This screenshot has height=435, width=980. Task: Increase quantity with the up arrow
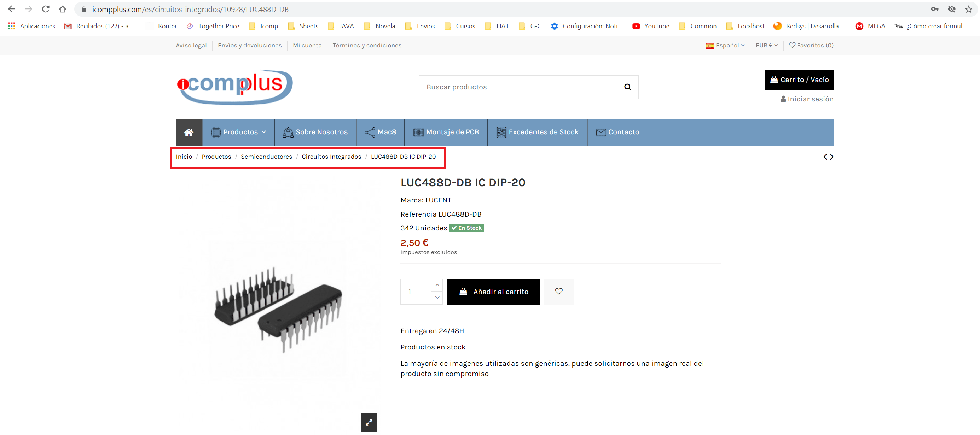(437, 285)
